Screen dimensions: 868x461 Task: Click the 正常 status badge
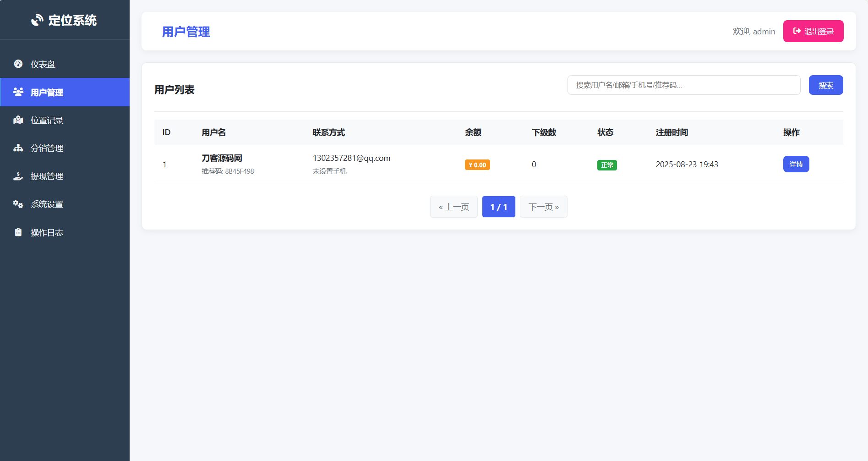[x=606, y=165]
